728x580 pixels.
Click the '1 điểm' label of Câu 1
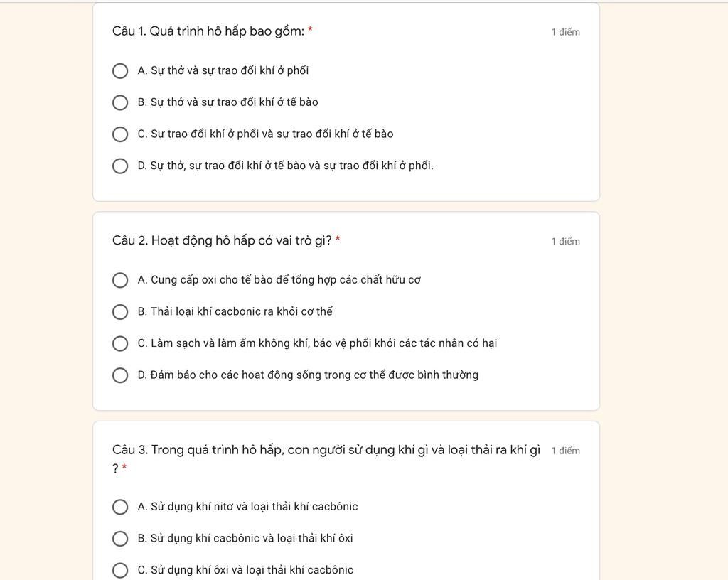pos(565,32)
